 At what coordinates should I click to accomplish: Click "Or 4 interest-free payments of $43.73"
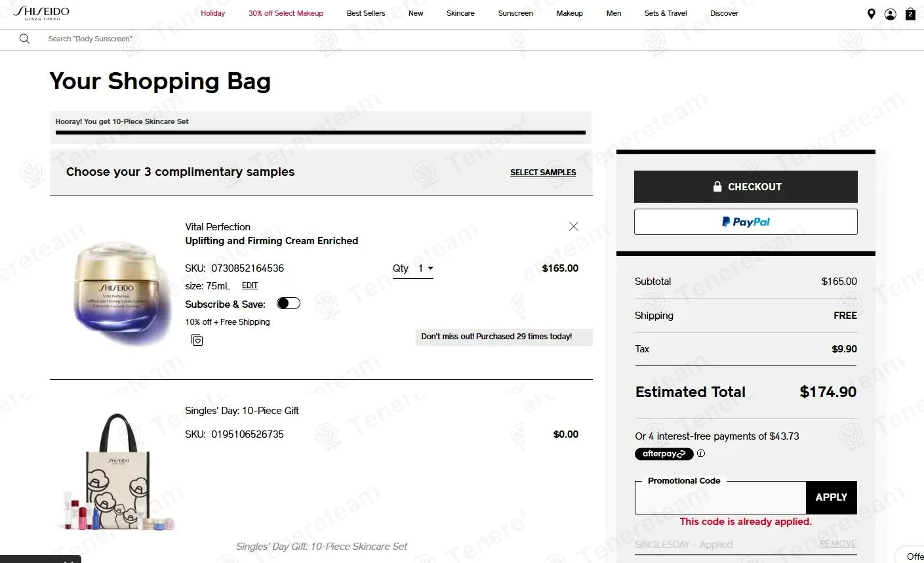click(717, 436)
